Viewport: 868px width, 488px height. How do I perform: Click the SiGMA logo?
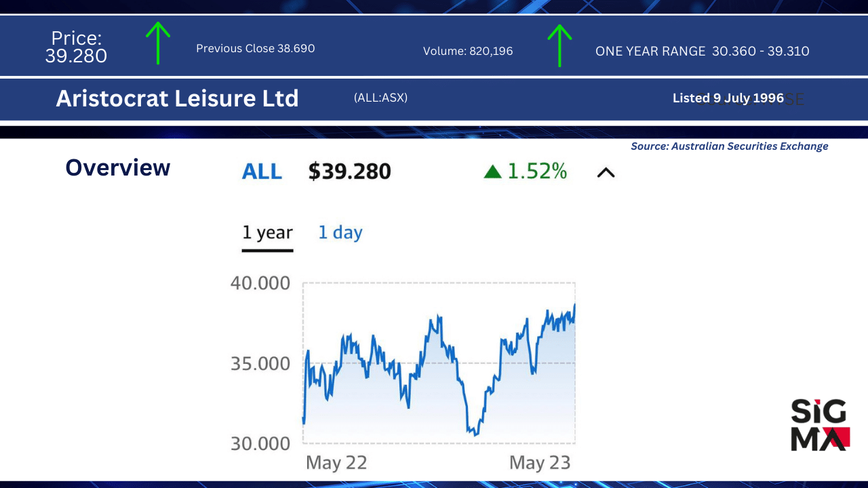pos(821,425)
